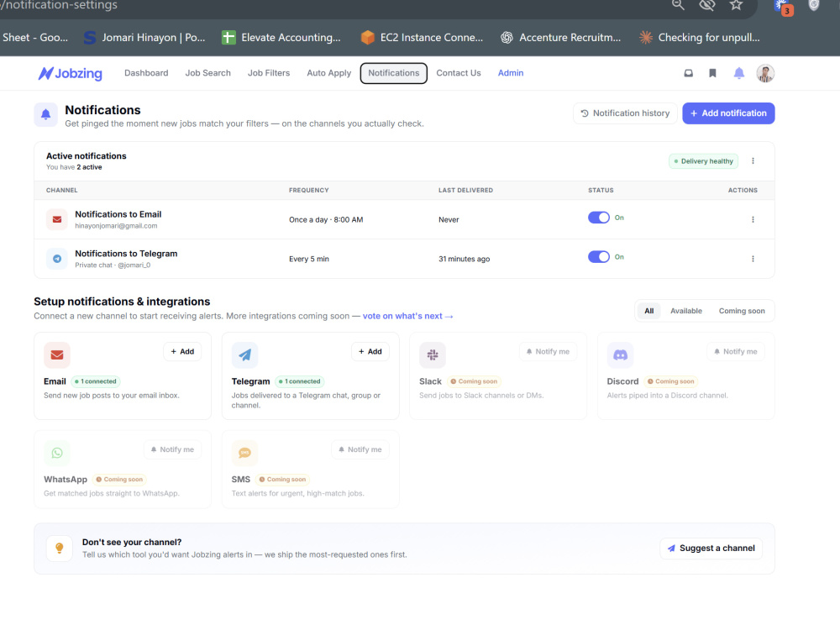Click the crossed-out eye icon in address bar
The width and height of the screenshot is (840, 630).
tap(707, 5)
